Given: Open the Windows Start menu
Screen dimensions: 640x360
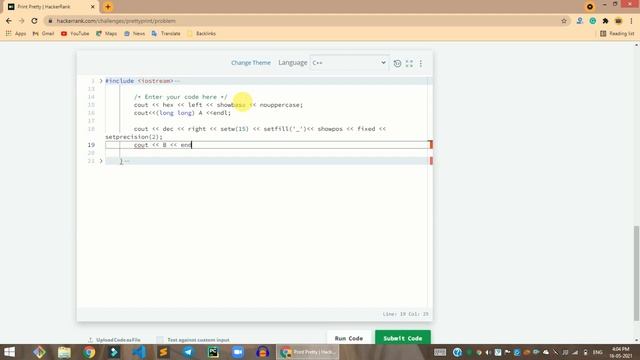Looking at the screenshot, I should [x=9, y=352].
